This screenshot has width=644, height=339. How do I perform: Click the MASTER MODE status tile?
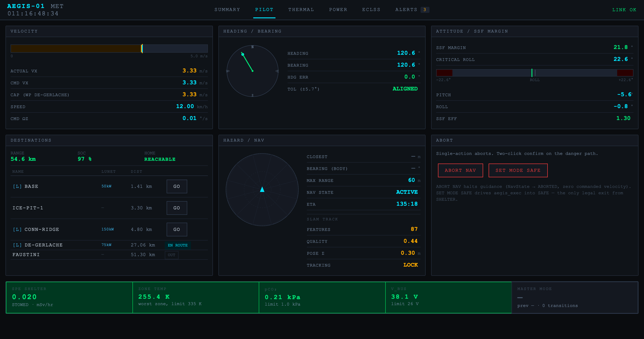(x=575, y=297)
